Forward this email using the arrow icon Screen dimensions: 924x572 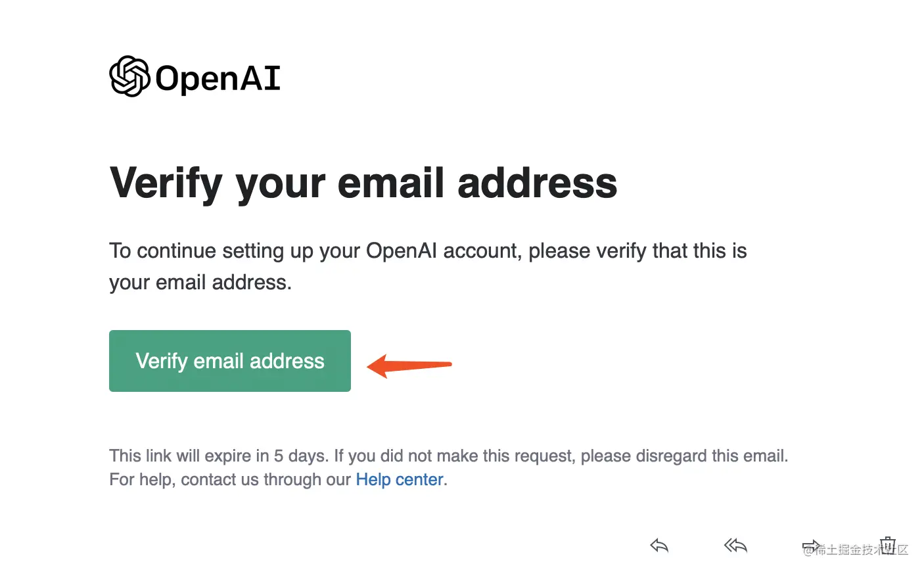[811, 546]
